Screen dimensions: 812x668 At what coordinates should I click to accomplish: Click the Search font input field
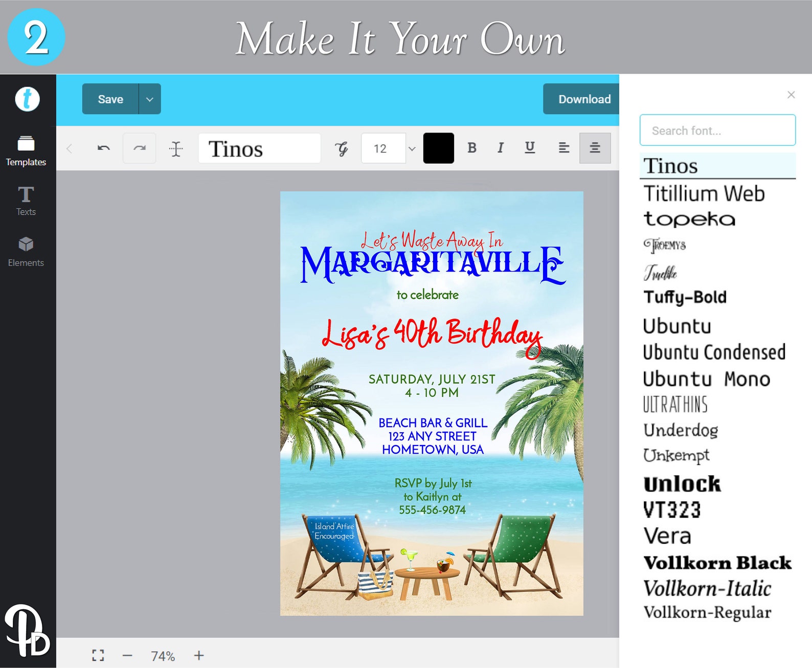point(718,130)
